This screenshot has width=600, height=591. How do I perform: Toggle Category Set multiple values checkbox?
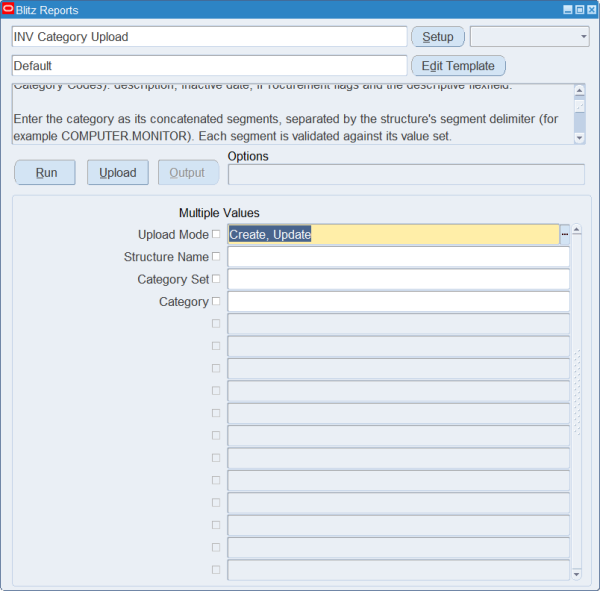(x=216, y=279)
